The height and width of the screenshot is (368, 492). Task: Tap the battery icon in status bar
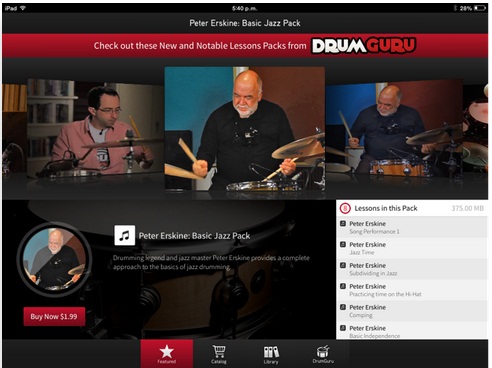[480, 8]
